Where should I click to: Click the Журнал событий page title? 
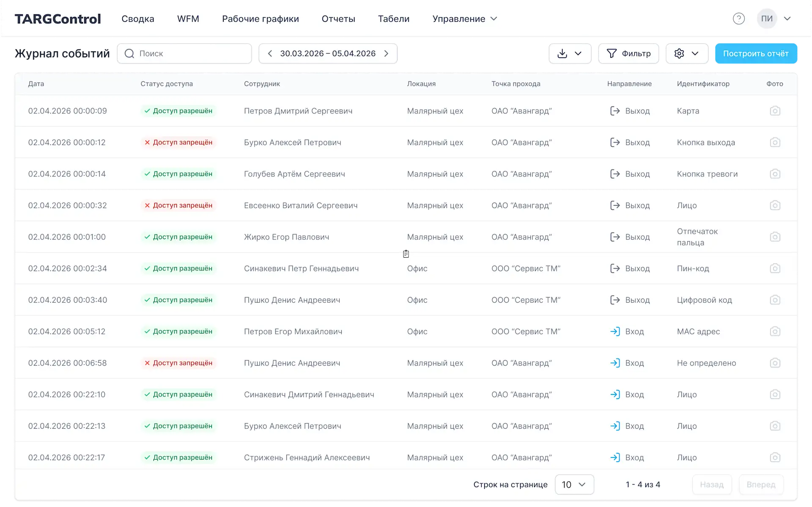[x=62, y=53]
